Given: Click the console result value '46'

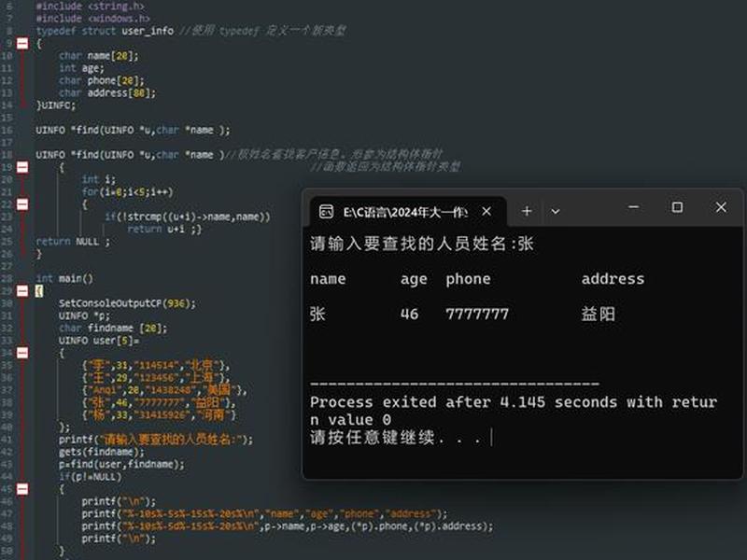Looking at the screenshot, I should coord(409,314).
